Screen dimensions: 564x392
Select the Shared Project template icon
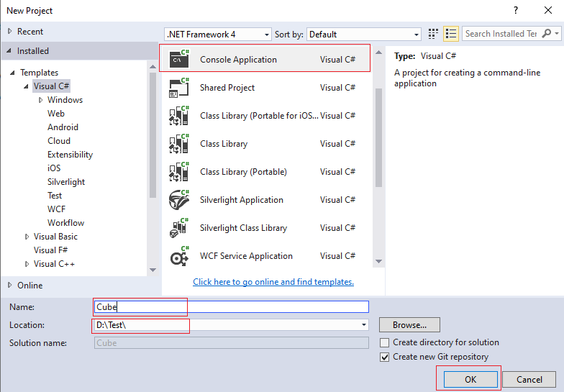(179, 88)
